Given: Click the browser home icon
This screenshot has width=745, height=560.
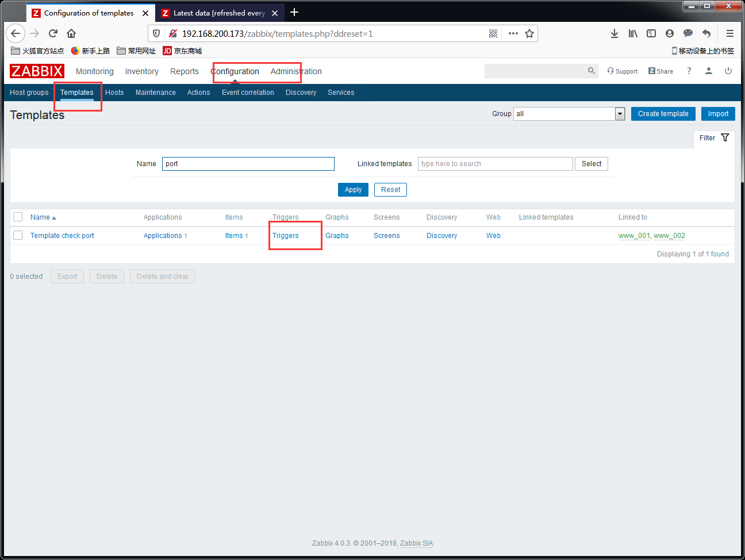Looking at the screenshot, I should point(71,33).
